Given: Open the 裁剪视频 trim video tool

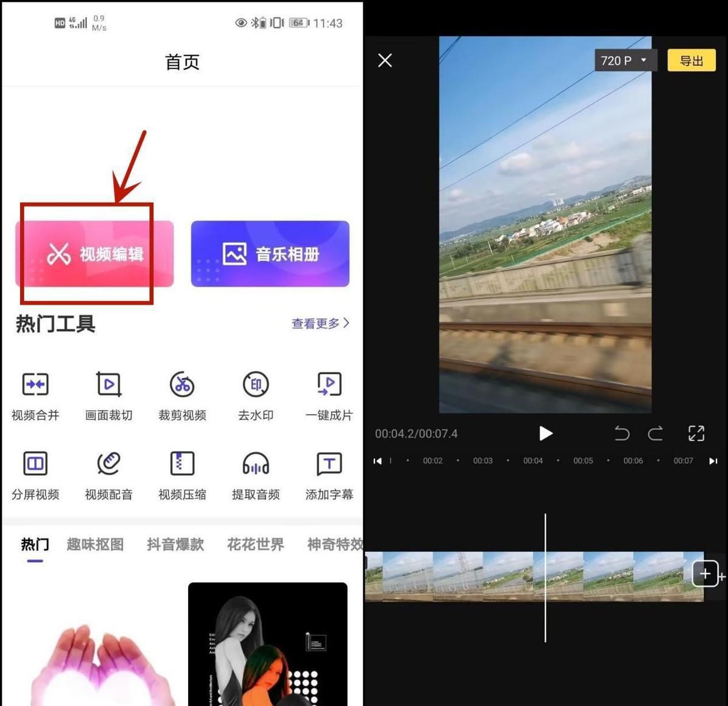Looking at the screenshot, I should 182,385.
